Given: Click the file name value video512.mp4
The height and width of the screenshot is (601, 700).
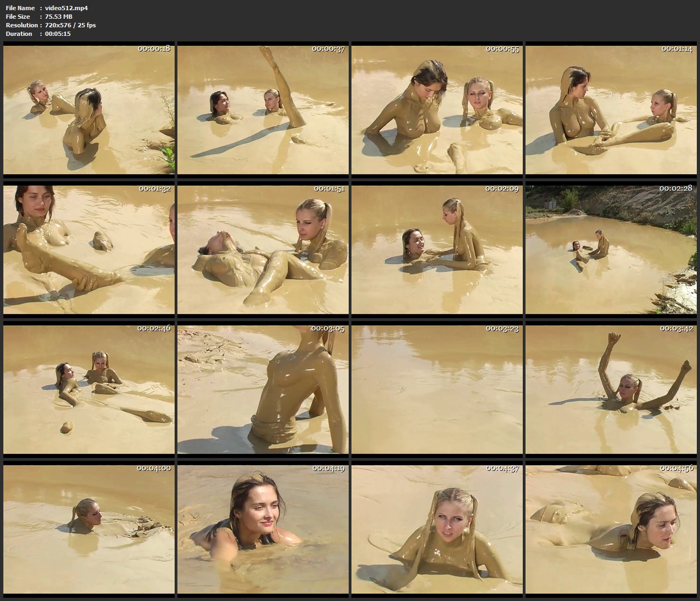Looking at the screenshot, I should 66,8.
